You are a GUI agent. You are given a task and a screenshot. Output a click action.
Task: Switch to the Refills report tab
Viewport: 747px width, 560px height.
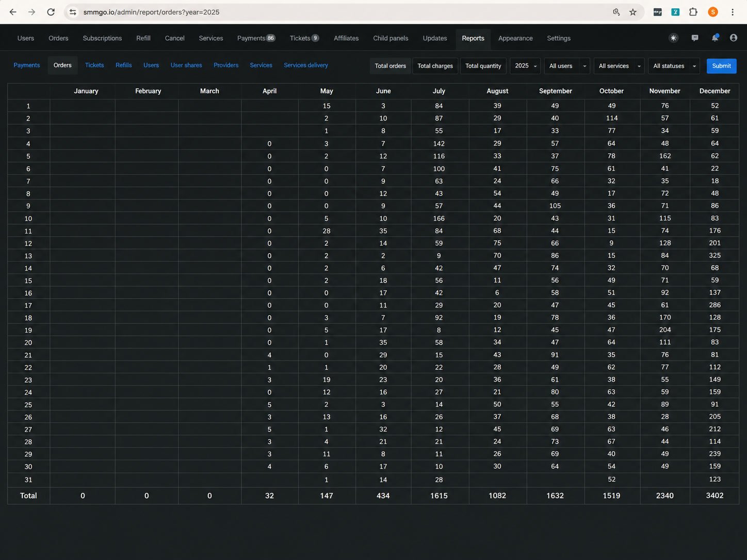[124, 65]
